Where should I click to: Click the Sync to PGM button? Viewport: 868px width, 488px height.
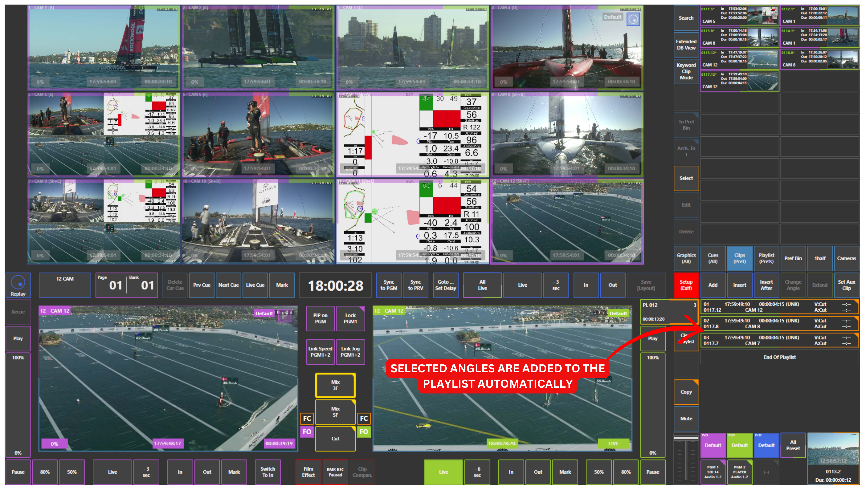coord(389,285)
